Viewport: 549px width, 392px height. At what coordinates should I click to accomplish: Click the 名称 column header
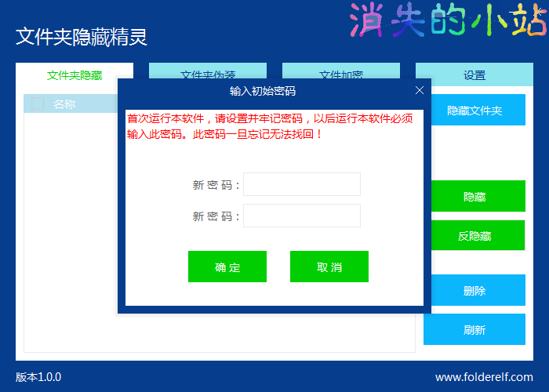coord(64,104)
